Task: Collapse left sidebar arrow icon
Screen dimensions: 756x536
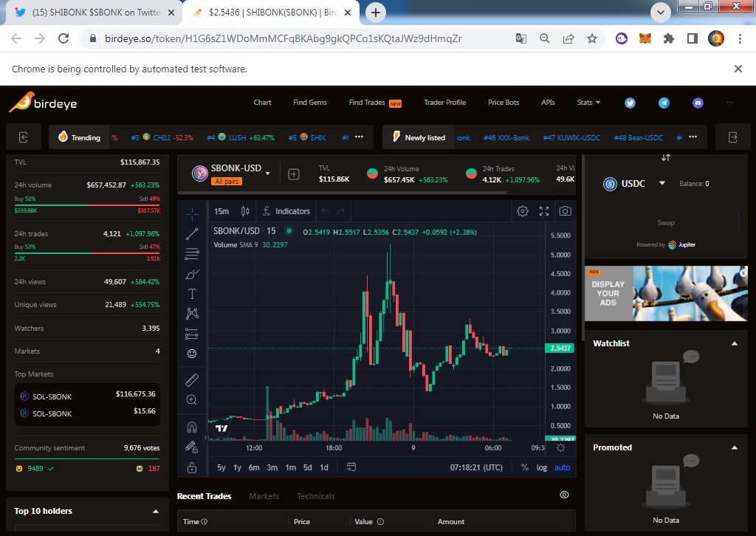Action: [x=23, y=137]
